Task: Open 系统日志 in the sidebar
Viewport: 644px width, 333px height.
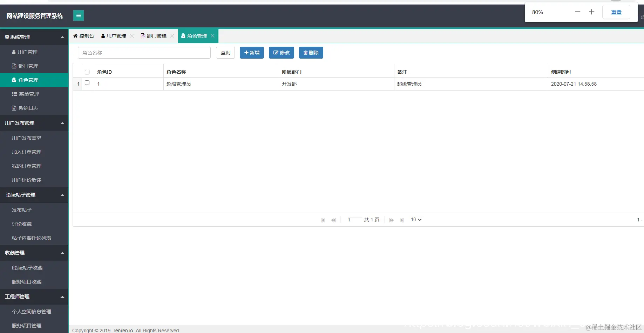Action: coord(34,108)
